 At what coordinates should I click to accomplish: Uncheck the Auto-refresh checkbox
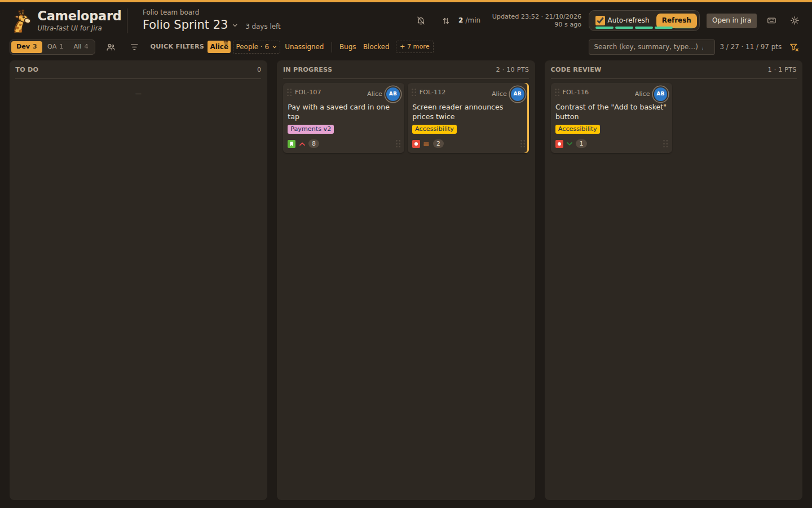[x=601, y=20]
